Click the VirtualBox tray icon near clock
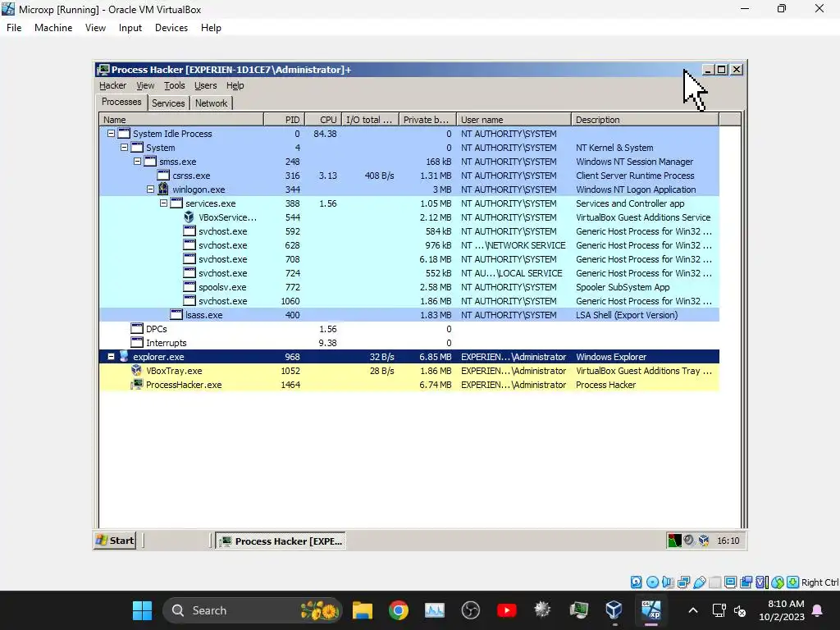 (x=704, y=540)
